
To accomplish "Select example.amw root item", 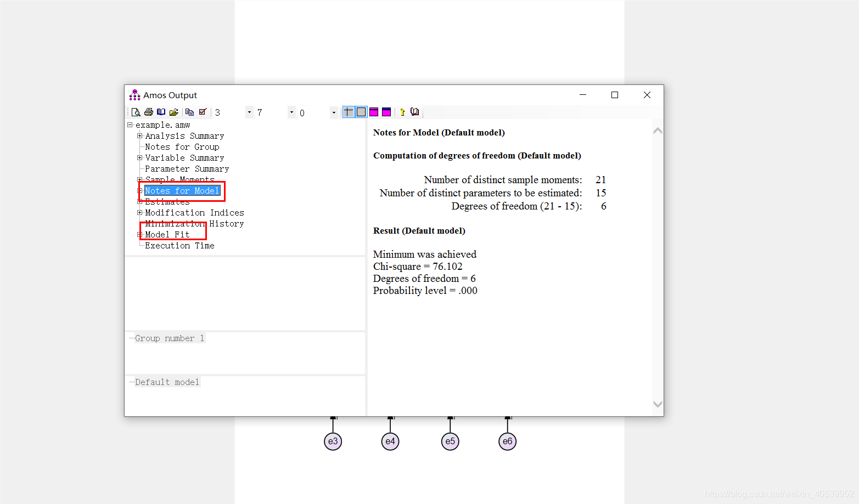I will tap(162, 125).
